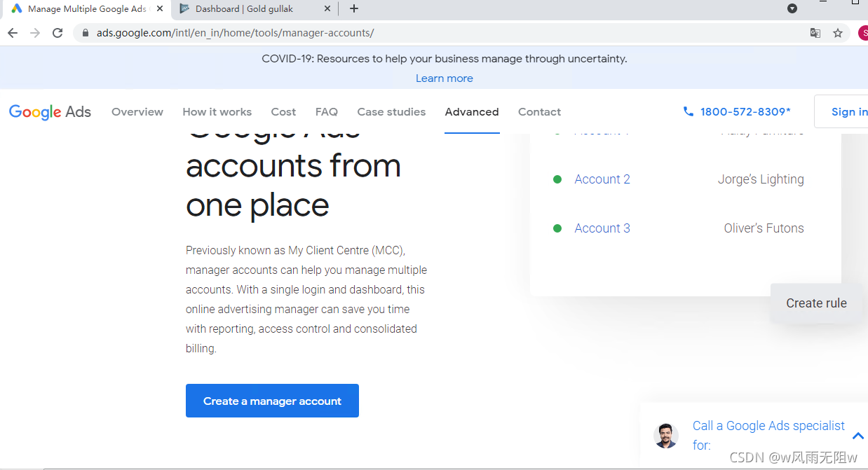Screen dimensions: 868x470
Task: Open the Cost menu item
Action: (283, 111)
